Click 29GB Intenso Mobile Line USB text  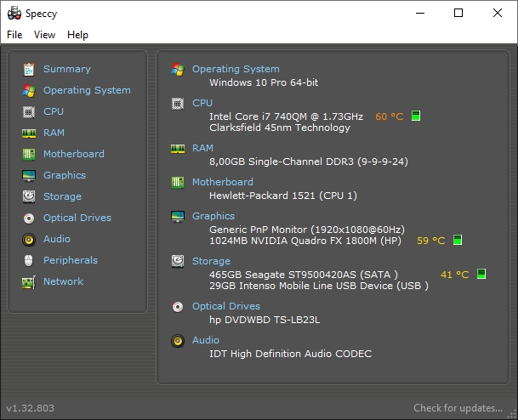click(319, 286)
